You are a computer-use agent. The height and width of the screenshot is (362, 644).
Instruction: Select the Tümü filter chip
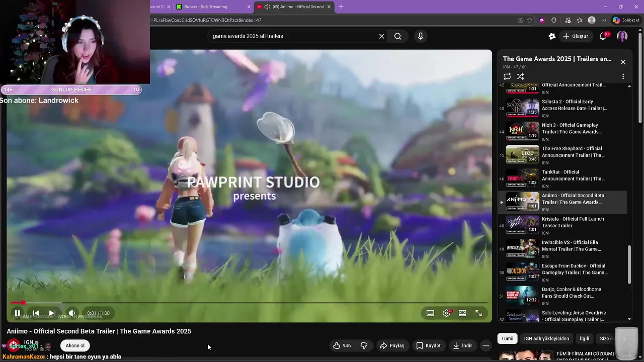point(507,338)
